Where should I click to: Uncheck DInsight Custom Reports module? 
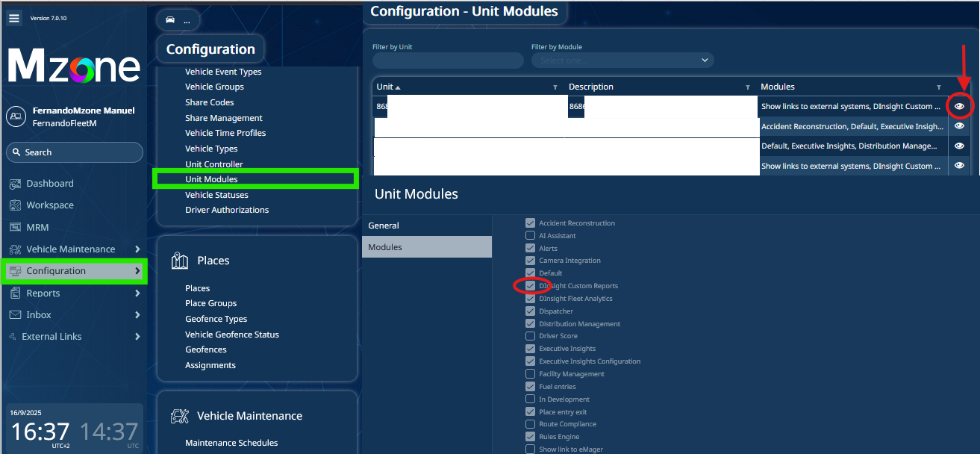(530, 286)
